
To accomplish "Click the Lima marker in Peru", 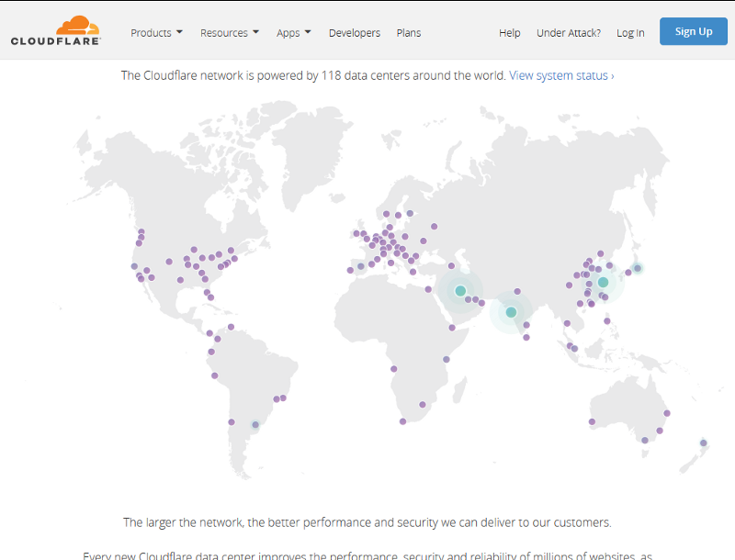I will [x=214, y=375].
